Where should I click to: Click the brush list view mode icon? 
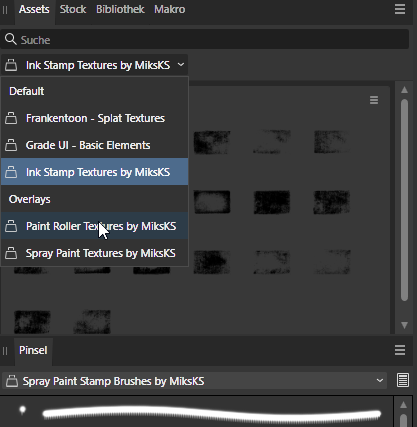tap(403, 380)
